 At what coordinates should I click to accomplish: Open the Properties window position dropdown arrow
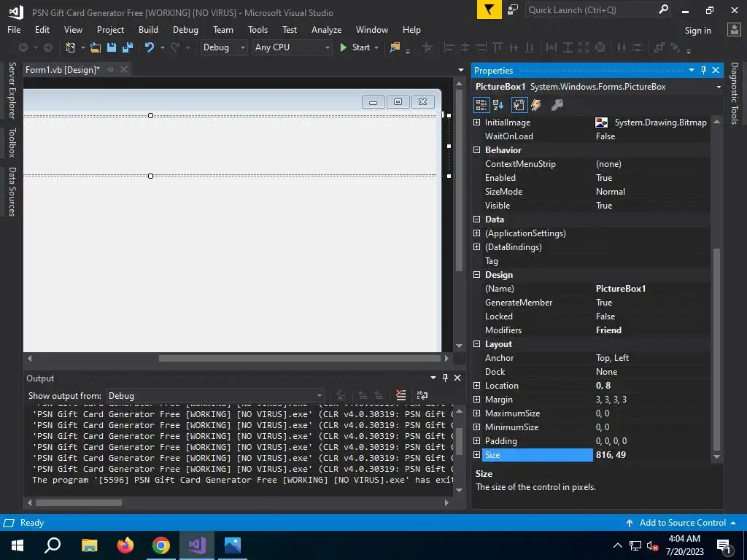pyautogui.click(x=692, y=70)
